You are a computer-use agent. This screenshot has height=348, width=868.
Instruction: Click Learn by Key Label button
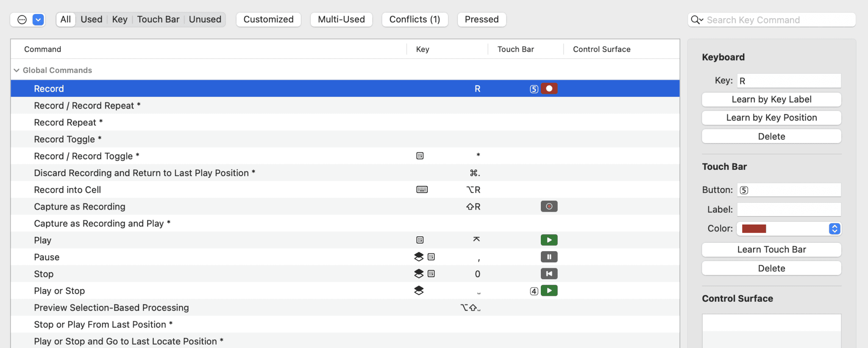coord(771,100)
